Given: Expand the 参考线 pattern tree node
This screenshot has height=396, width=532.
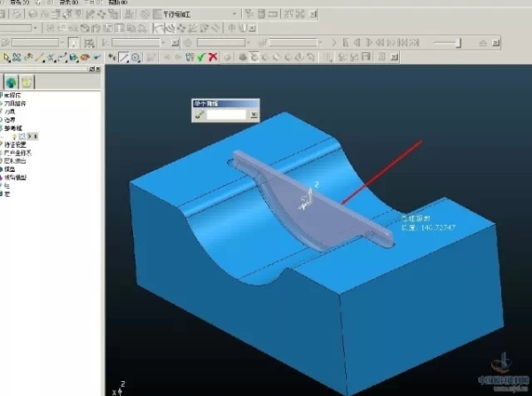Looking at the screenshot, I should (3, 128).
